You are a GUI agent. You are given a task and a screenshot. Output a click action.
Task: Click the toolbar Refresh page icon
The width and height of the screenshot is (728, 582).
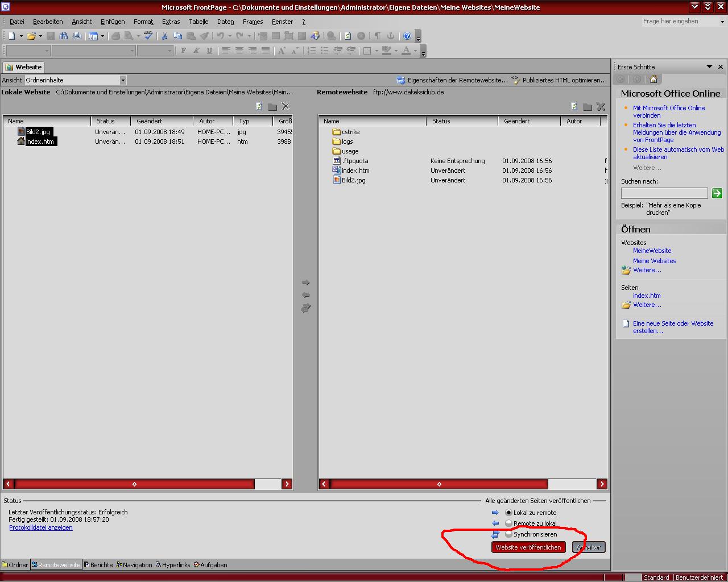coord(348,36)
